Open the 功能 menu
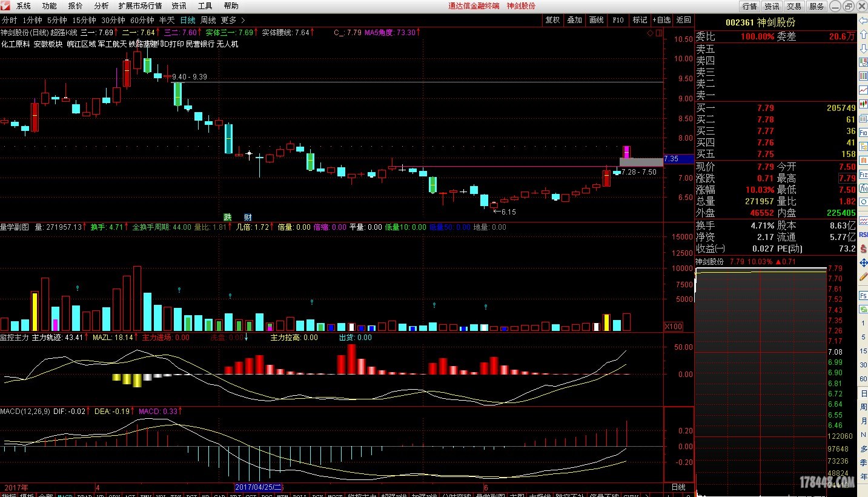The image size is (868, 497). click(50, 6)
